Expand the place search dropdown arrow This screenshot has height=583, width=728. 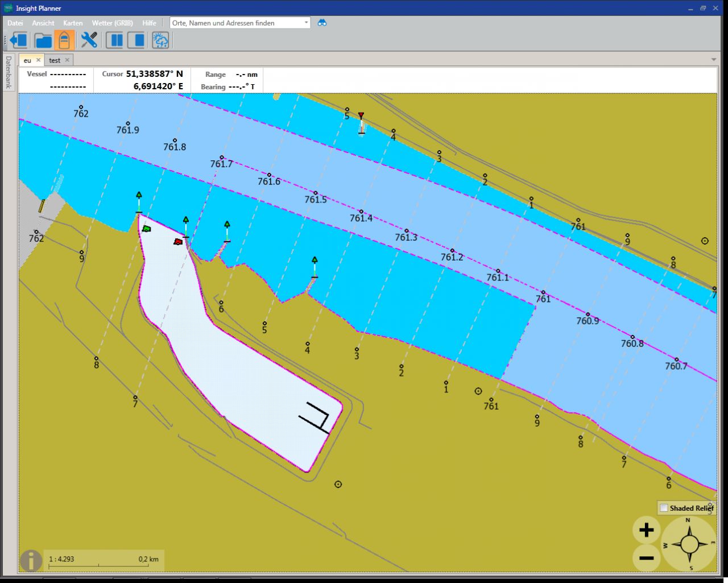tap(306, 23)
